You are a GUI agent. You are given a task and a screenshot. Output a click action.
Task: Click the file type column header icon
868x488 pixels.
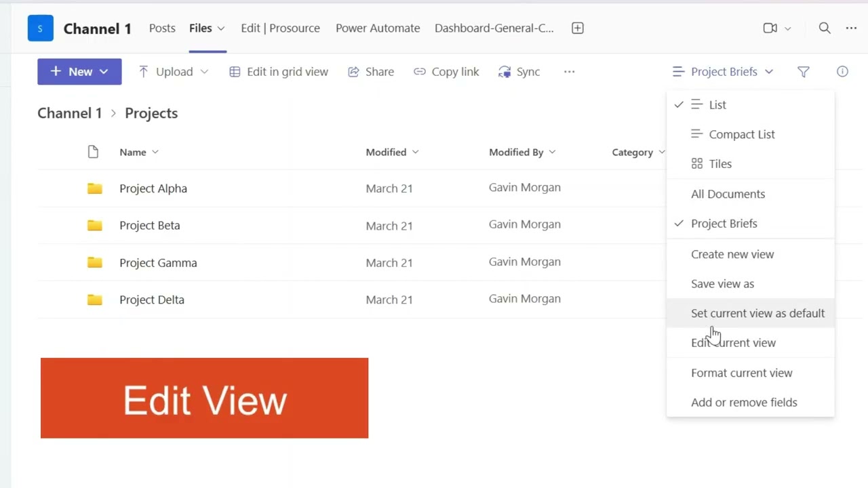(94, 152)
